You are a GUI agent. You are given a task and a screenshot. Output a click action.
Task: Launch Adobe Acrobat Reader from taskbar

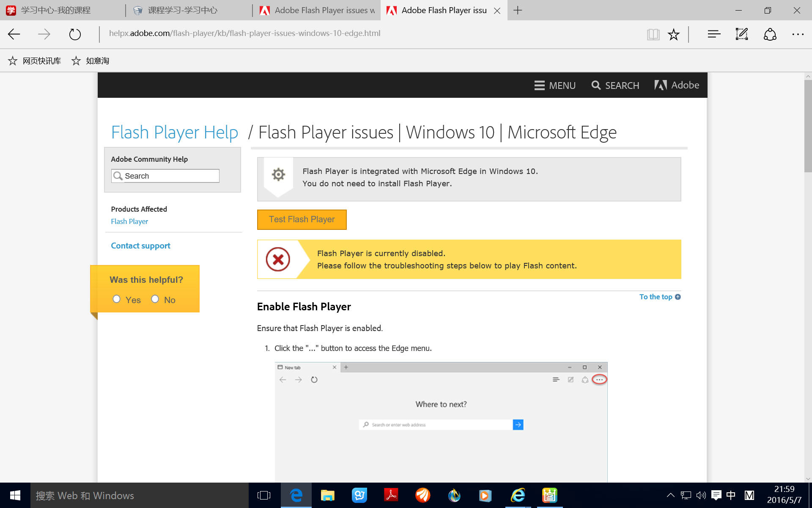point(391,495)
